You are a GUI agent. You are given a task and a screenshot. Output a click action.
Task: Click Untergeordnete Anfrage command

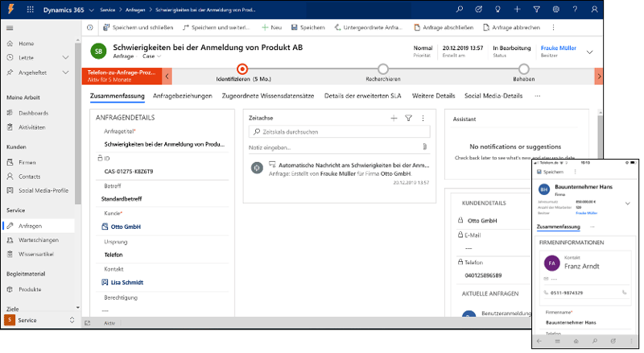click(369, 27)
